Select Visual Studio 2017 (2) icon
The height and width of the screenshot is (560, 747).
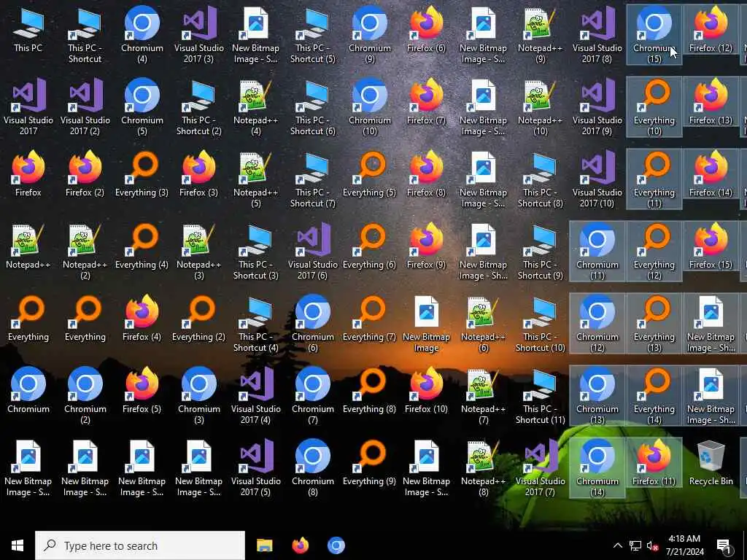point(85,108)
